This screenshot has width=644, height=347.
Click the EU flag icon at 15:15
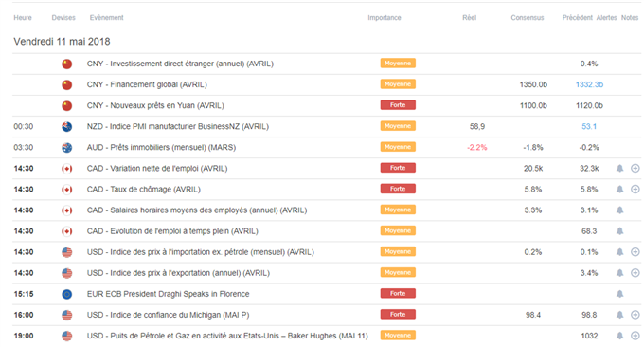coord(67,294)
